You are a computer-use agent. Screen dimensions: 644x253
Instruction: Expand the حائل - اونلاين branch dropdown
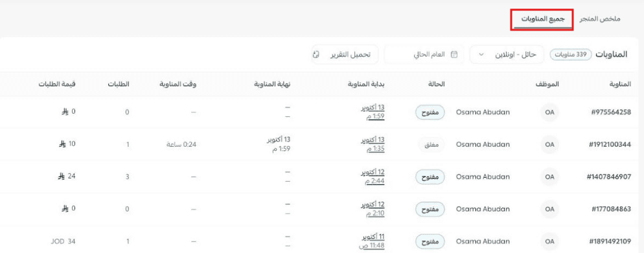507,54
